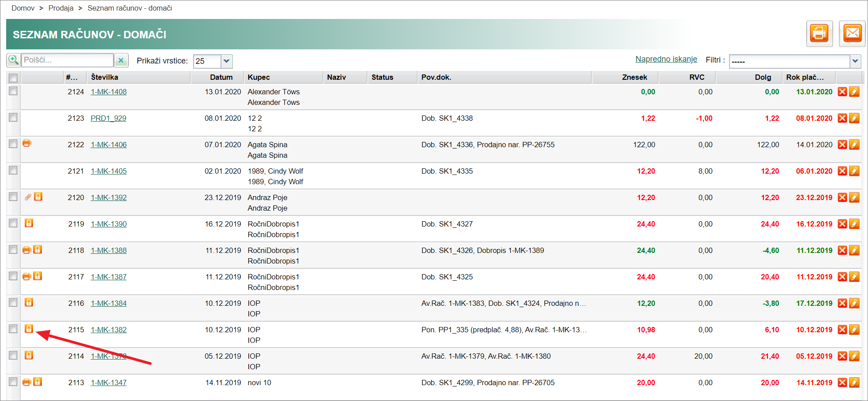The height and width of the screenshot is (401, 868).
Task: Click due date 17.12.2019 cell
Action: pos(814,303)
